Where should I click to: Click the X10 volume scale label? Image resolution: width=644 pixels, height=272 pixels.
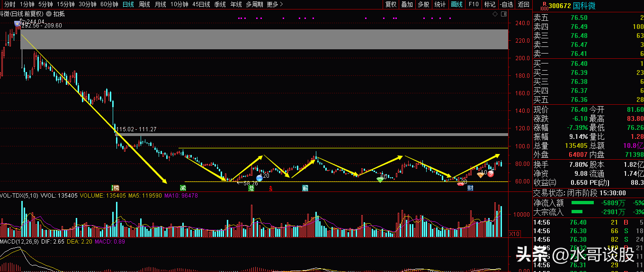(x=514, y=234)
